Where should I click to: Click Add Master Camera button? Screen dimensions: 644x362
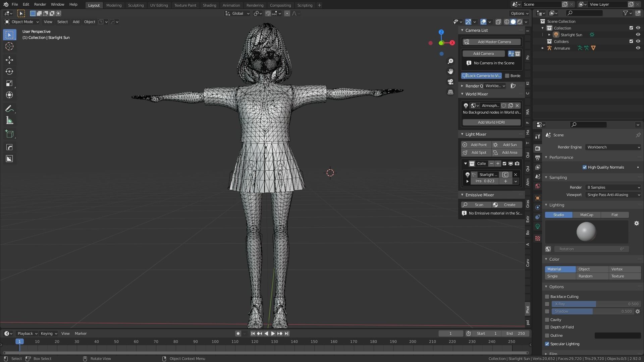491,42
